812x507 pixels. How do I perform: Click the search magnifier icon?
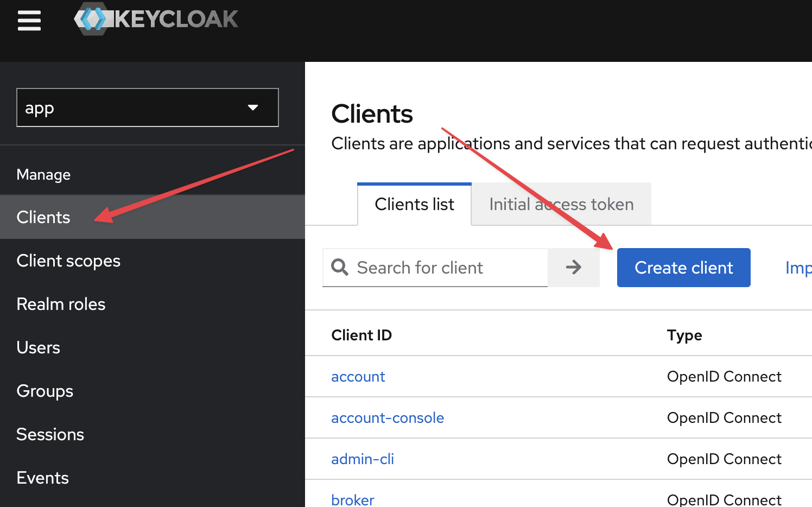340,267
